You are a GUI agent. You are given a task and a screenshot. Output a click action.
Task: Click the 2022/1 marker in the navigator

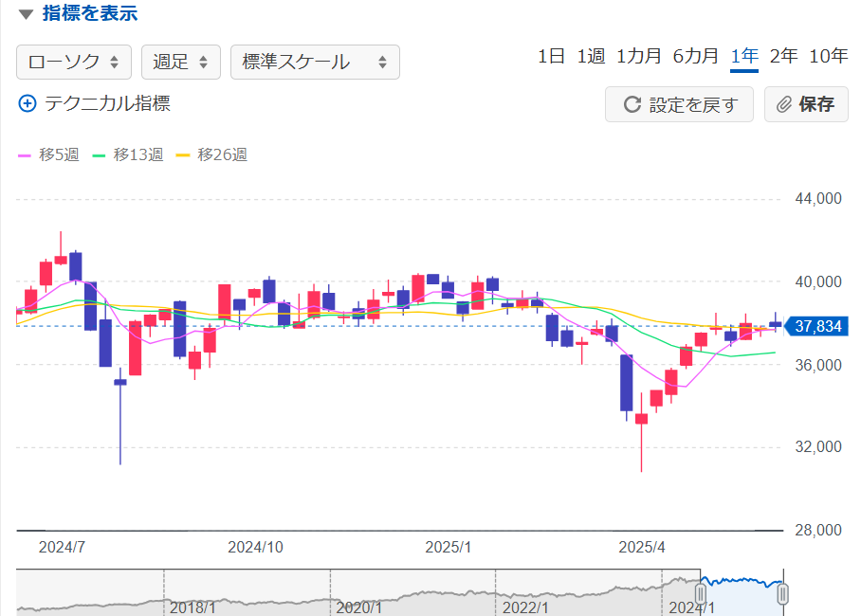click(x=525, y=607)
